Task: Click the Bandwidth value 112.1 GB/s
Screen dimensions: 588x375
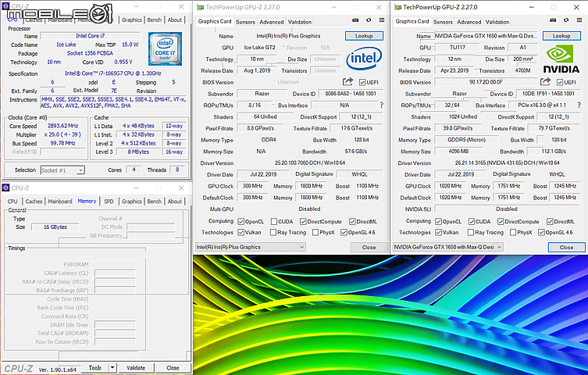Action: 554,152
